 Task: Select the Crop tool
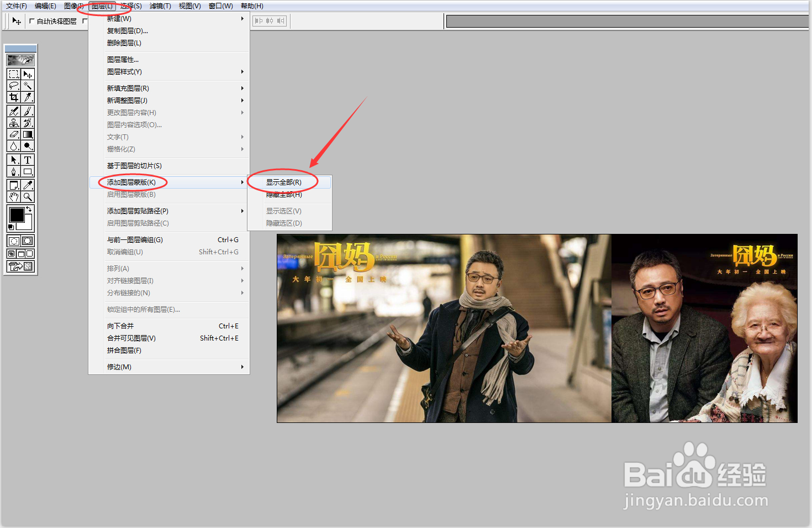pyautogui.click(x=14, y=97)
